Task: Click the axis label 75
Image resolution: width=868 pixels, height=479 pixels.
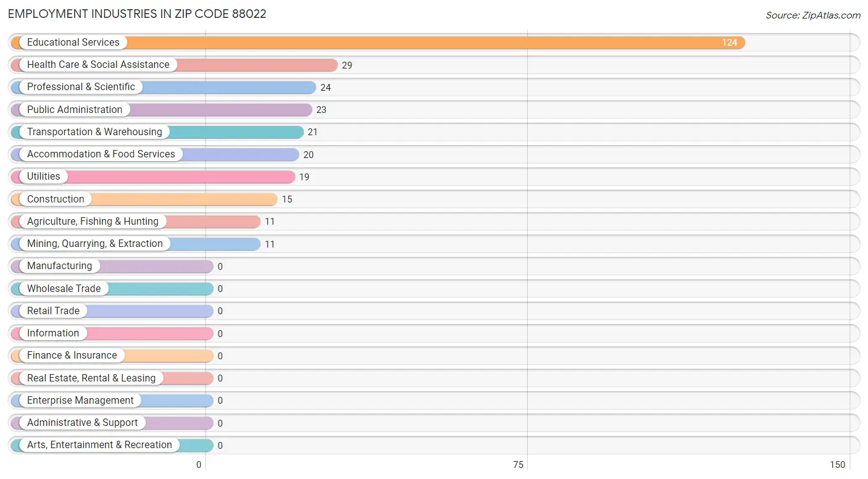Action: [519, 465]
